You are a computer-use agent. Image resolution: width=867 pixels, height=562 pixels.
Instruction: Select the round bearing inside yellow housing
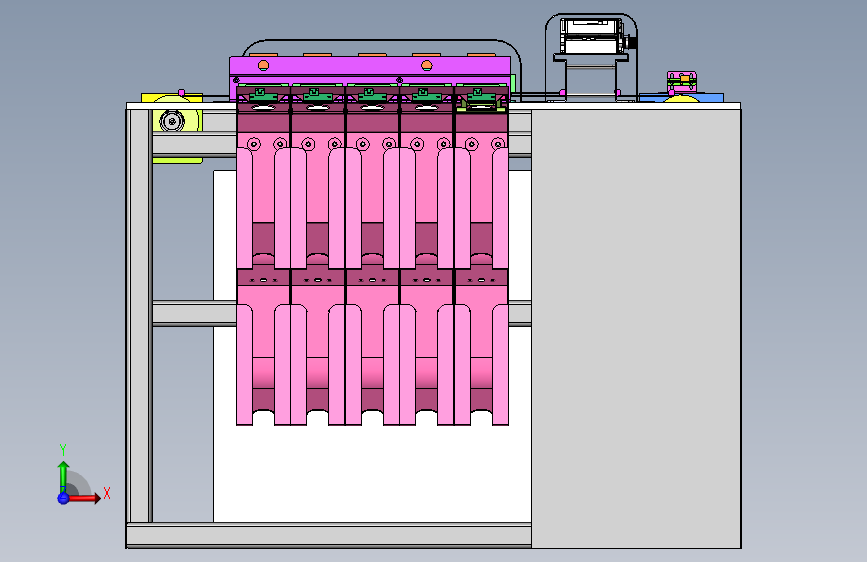pyautogui.click(x=172, y=121)
